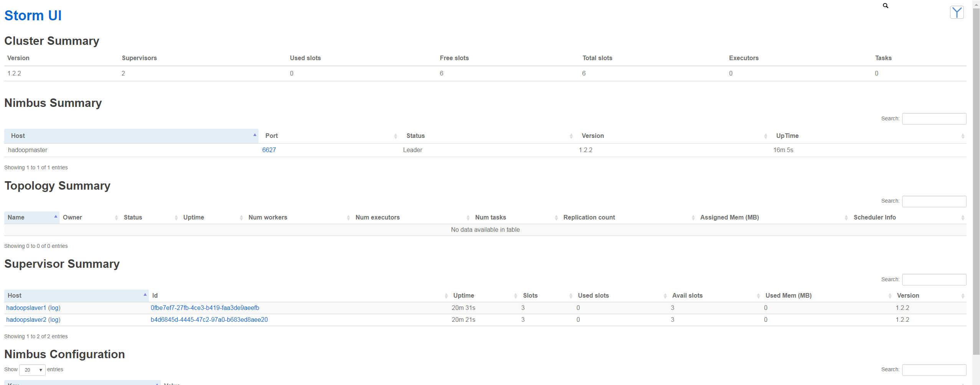Sort Nimbus Summary by Version column
This screenshot has width=980, height=385.
click(672, 136)
